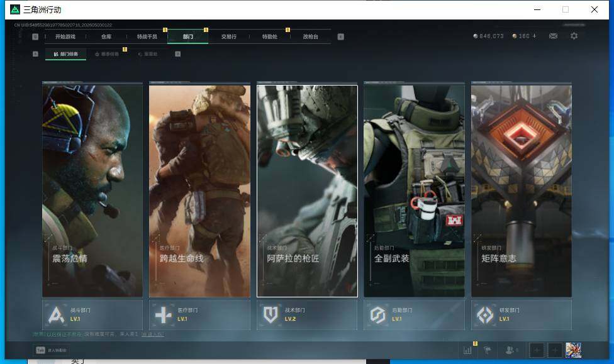Click the 医疗部门 cross emblem icon
This screenshot has height=364, width=614.
click(164, 315)
